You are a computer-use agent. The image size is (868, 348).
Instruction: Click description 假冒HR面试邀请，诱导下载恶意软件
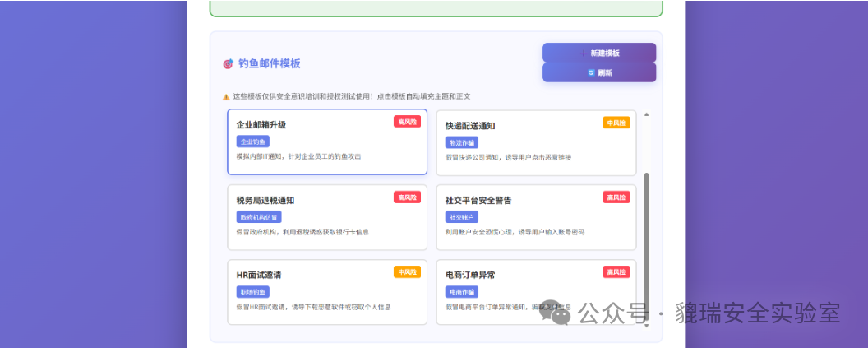(314, 306)
